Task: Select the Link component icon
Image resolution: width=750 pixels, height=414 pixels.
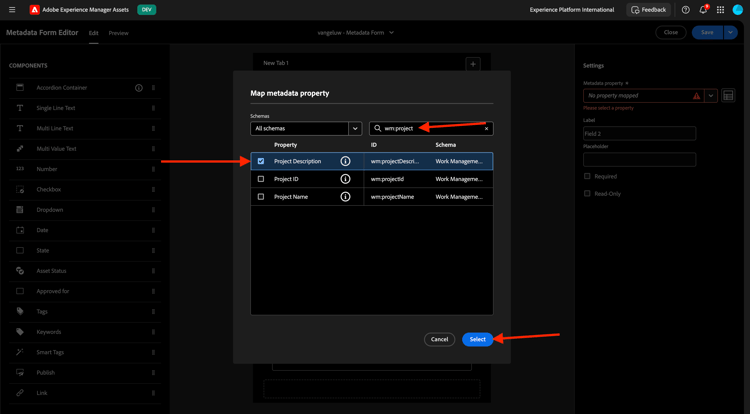Action: 20,393
